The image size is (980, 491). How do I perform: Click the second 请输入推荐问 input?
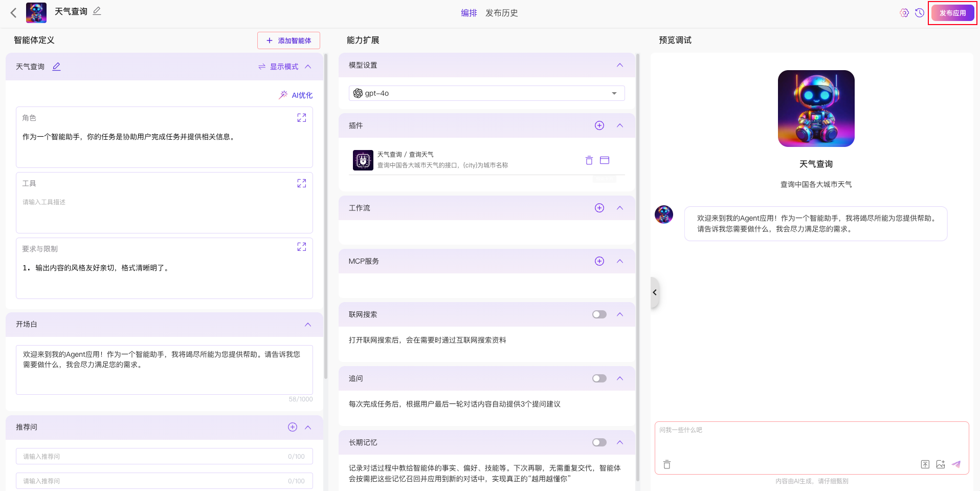coord(164,481)
